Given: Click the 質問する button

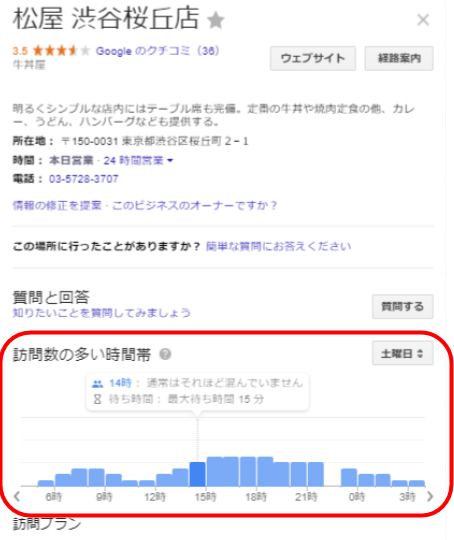Looking at the screenshot, I should pyautogui.click(x=402, y=306).
